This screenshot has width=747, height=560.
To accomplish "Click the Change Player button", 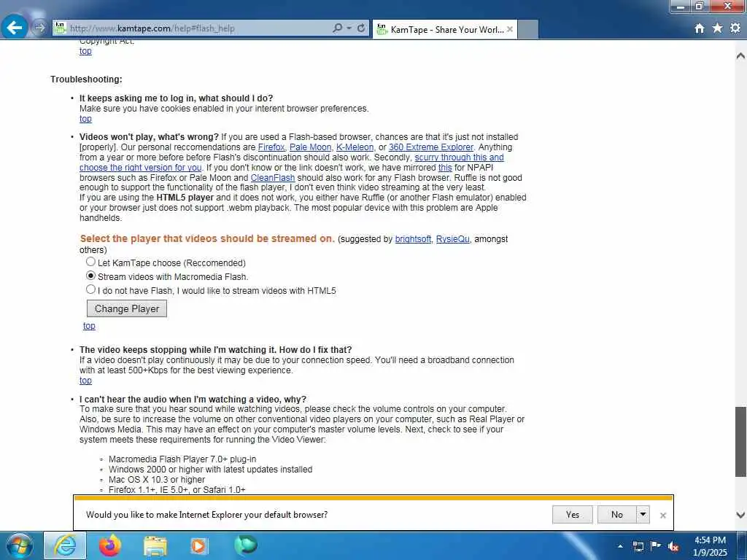I will click(x=127, y=308).
